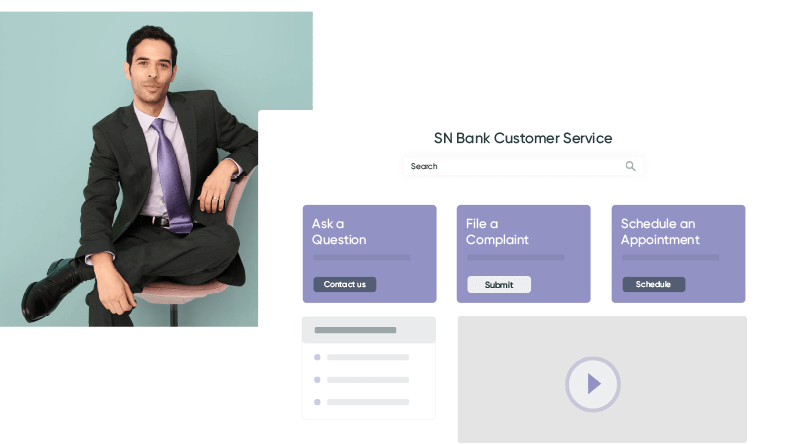Start the video with the play button

pyautogui.click(x=592, y=384)
